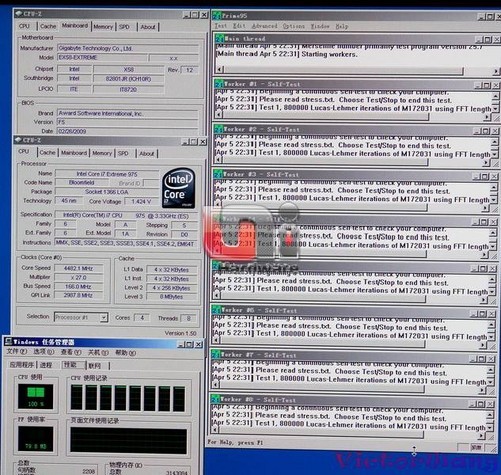Click the Prime95 title bar icon
Screen dimensions: 501x475
point(217,15)
